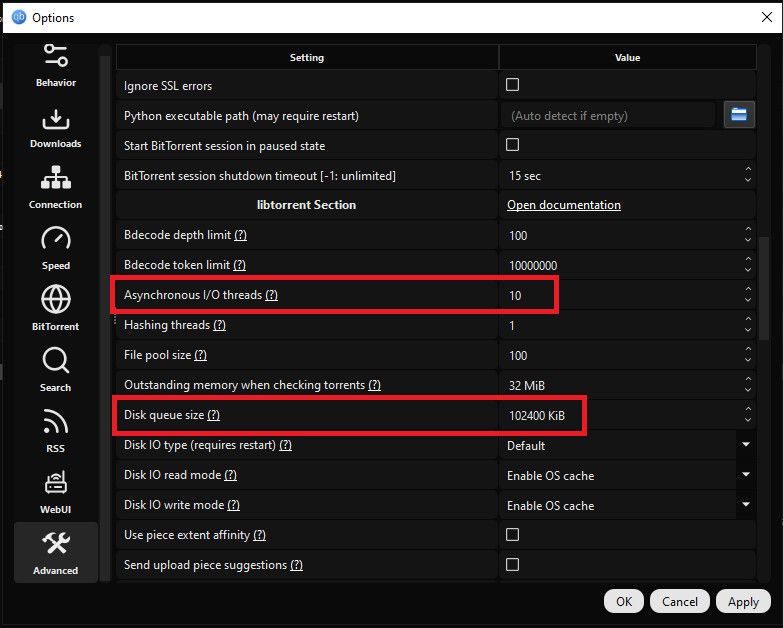Screen dimensions: 783x628
Task: Click the Apply button
Action: click(x=743, y=602)
